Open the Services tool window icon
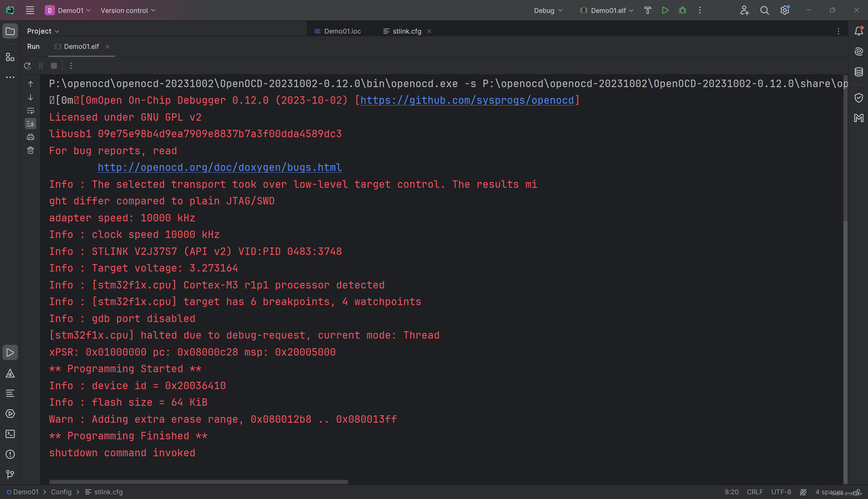 click(x=10, y=414)
